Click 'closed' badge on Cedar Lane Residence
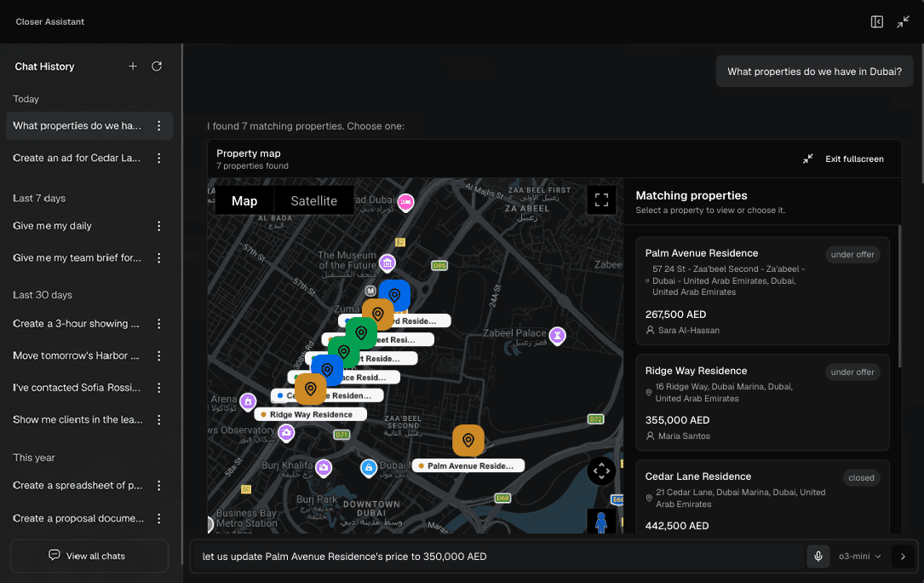924x583 pixels. (x=861, y=478)
